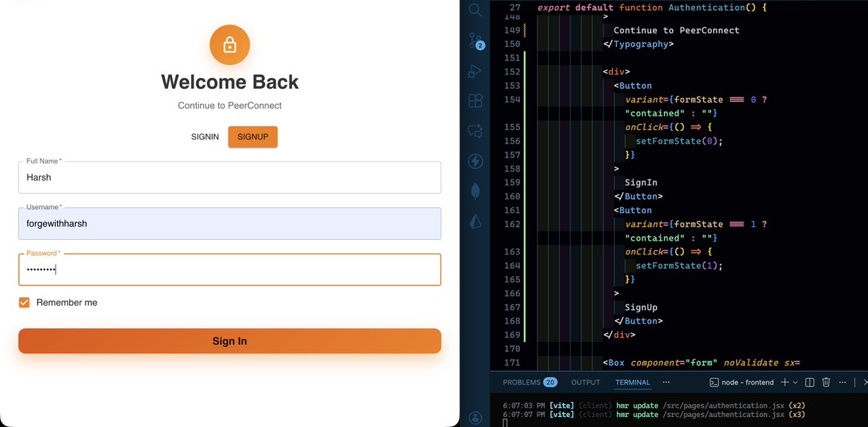The image size is (868, 427).
Task: Click the '<Box component="form"' code on line 171
Action: (661, 363)
